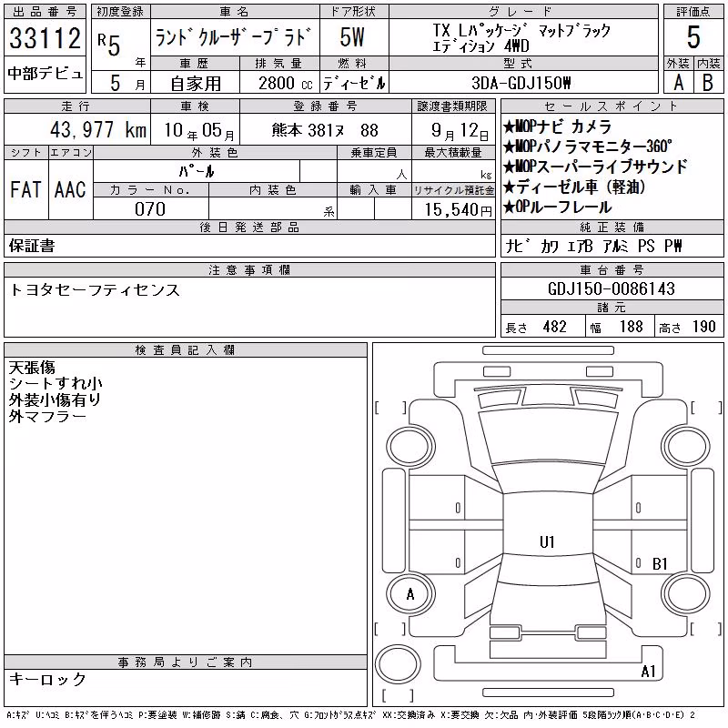This screenshot has width=728, height=728.
Task: Select height value 190
Action: pos(703,327)
